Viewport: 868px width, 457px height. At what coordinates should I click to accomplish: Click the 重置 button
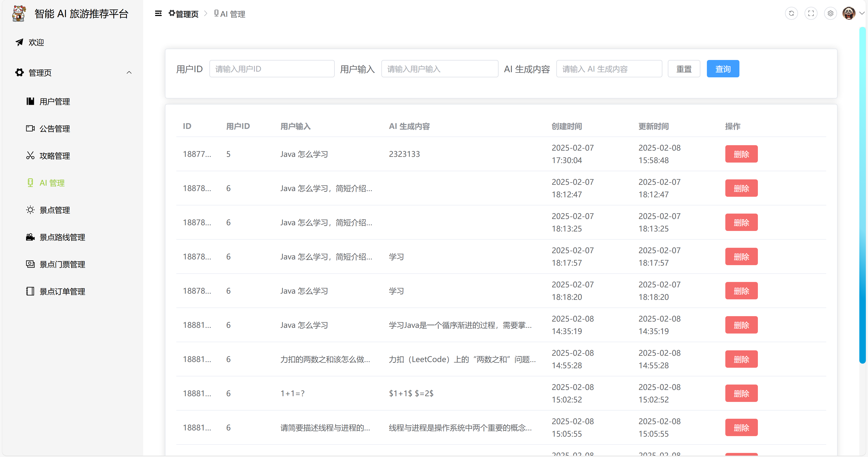(x=684, y=69)
